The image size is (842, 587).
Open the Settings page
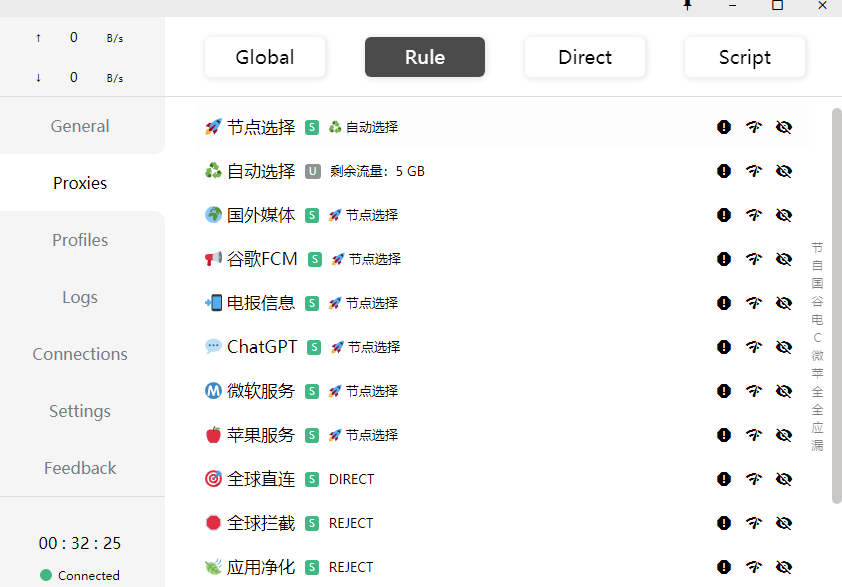coord(79,410)
